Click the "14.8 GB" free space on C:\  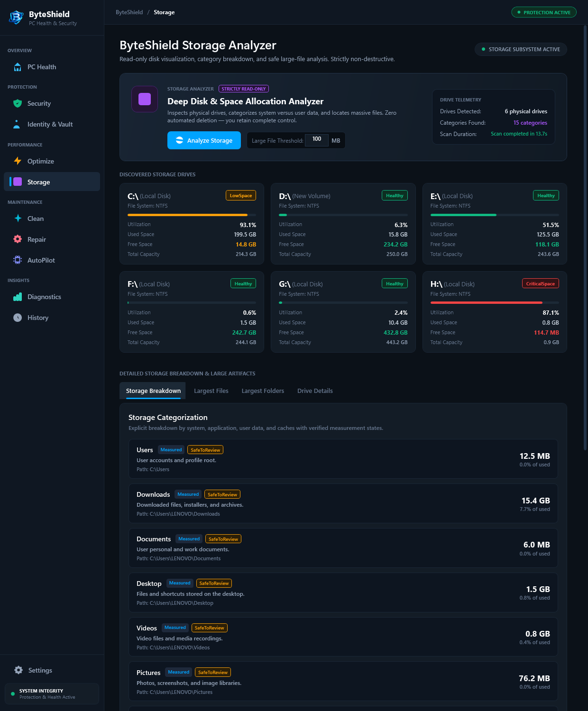[246, 245]
